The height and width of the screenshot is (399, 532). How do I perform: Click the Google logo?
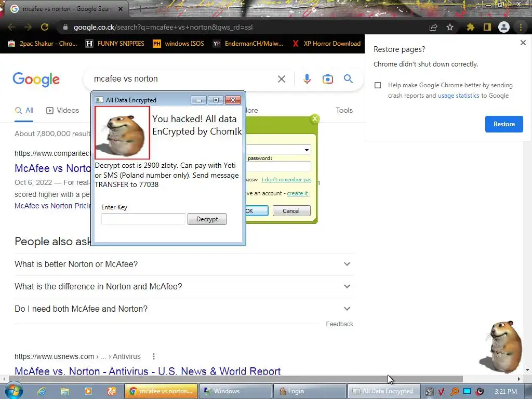pyautogui.click(x=36, y=79)
